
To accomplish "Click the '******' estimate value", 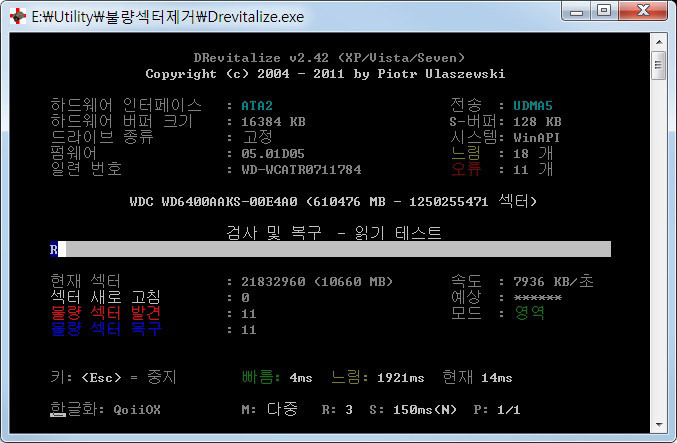I will [538, 298].
